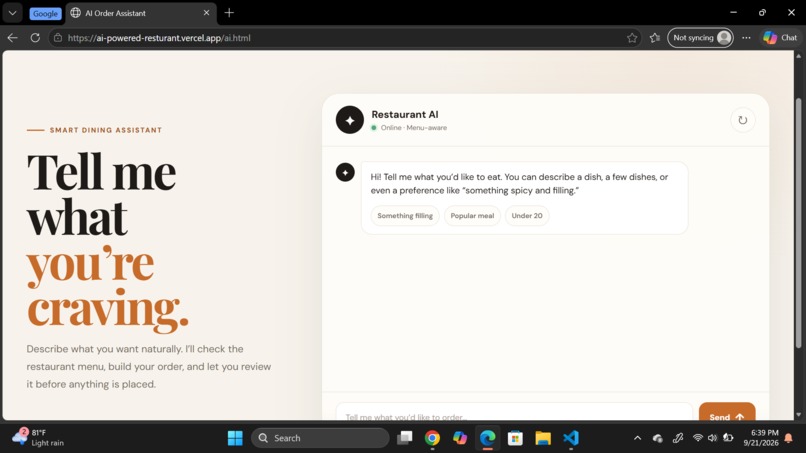806x453 pixels.
Task: Open the Wi-Fi network tray icon
Action: tap(698, 438)
